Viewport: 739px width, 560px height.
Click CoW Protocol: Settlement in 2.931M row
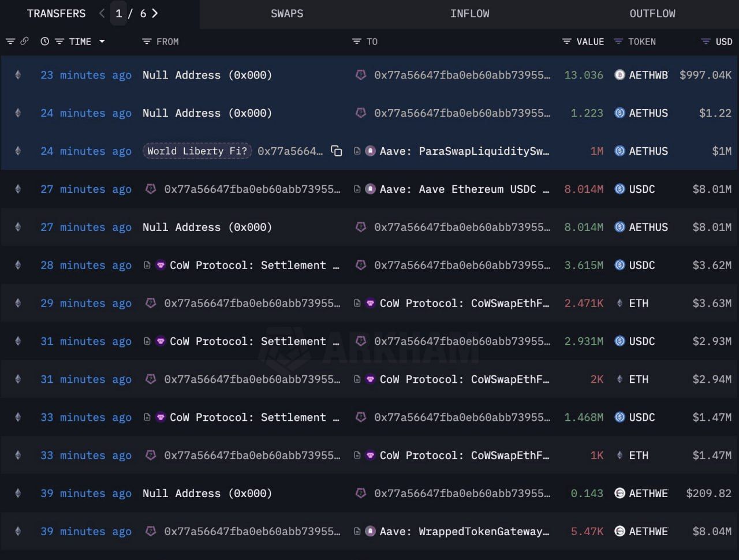[254, 342]
